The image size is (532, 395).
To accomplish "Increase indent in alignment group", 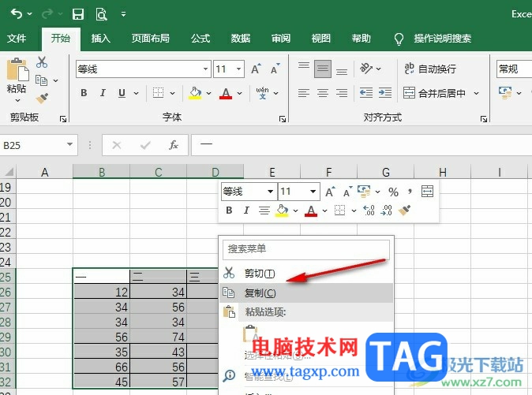I will click(385, 92).
